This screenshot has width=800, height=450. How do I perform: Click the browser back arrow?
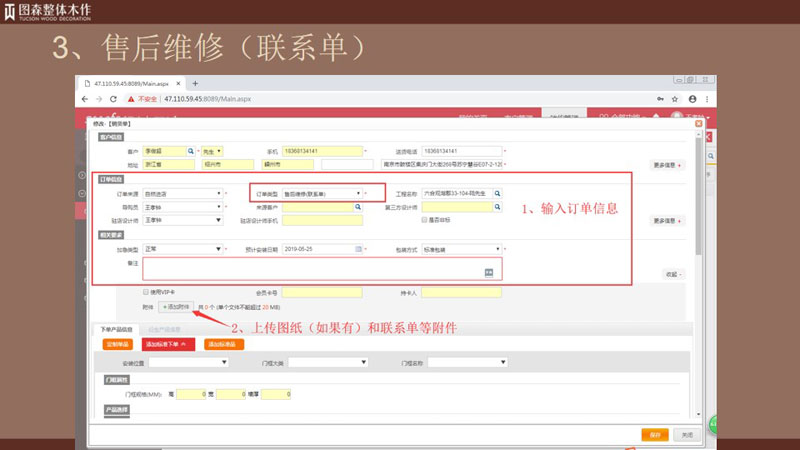point(89,99)
